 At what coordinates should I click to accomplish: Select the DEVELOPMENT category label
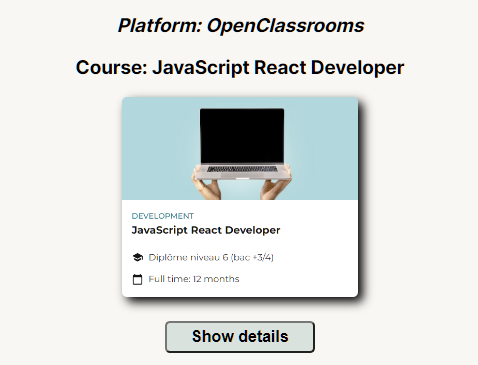[x=163, y=216]
